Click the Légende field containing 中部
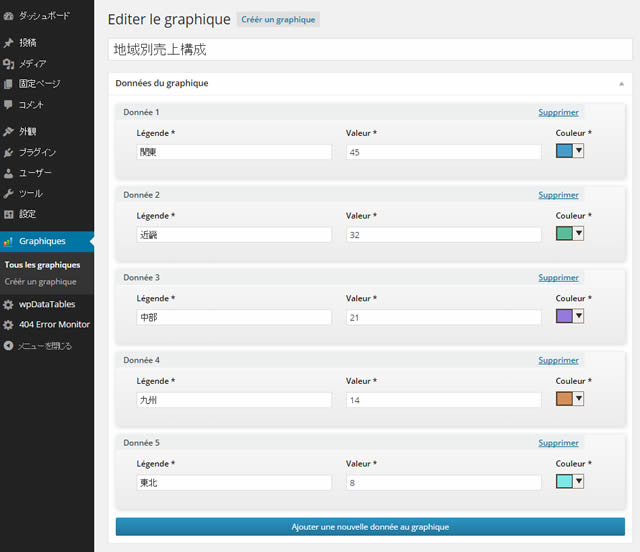640x552 pixels. click(x=234, y=318)
